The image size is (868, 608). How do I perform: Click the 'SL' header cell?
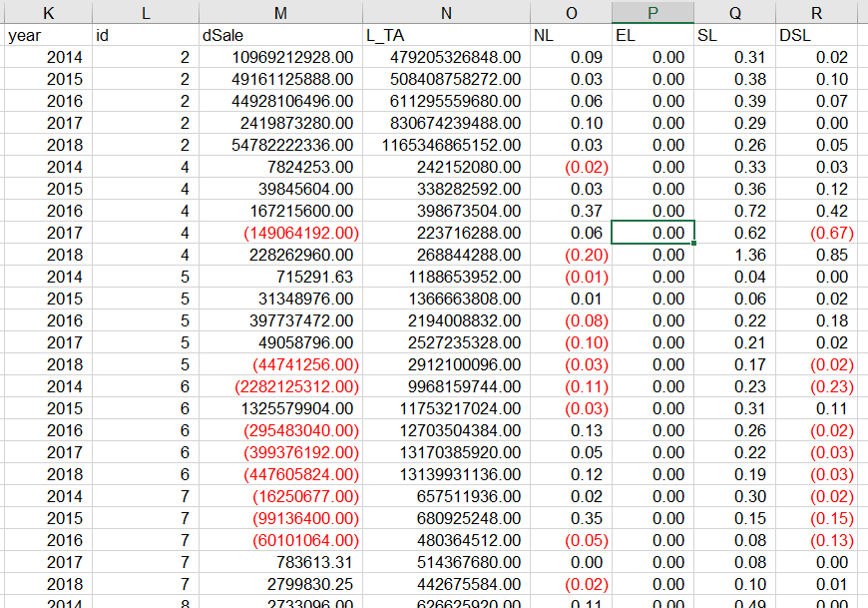click(734, 35)
